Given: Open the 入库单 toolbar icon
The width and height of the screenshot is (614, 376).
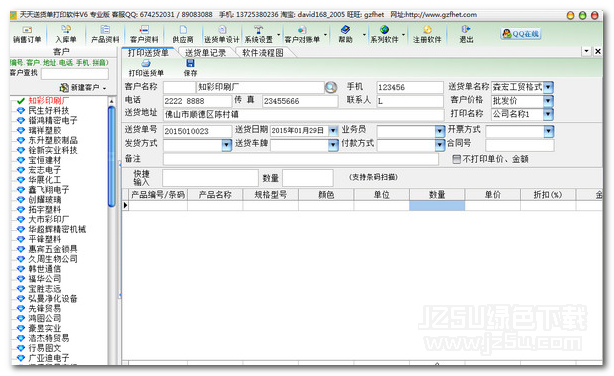Looking at the screenshot, I should [x=66, y=34].
